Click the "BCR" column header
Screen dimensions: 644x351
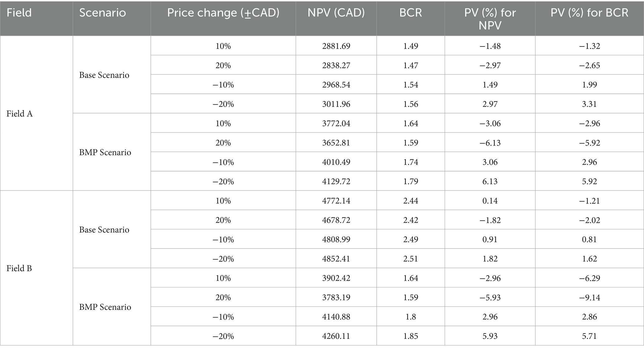pyautogui.click(x=410, y=13)
